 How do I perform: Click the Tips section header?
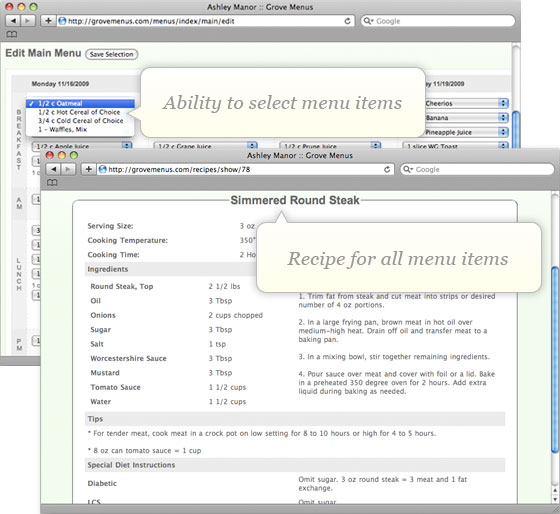point(295,419)
